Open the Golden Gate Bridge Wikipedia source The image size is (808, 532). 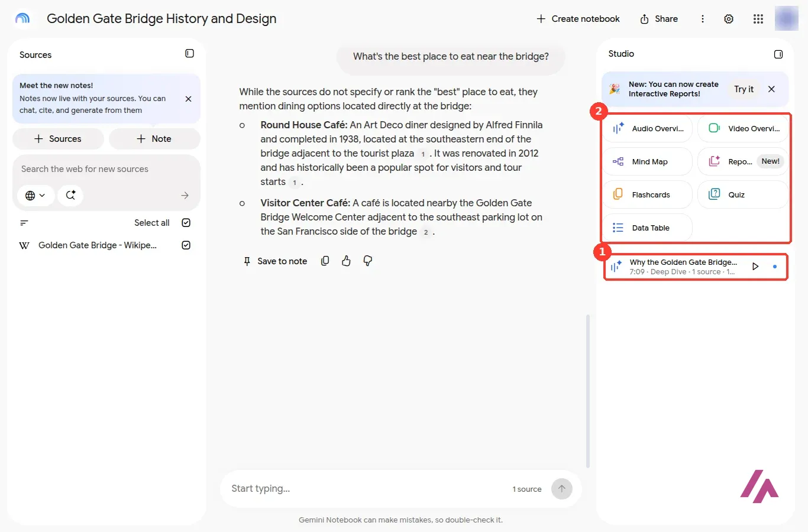(98, 245)
